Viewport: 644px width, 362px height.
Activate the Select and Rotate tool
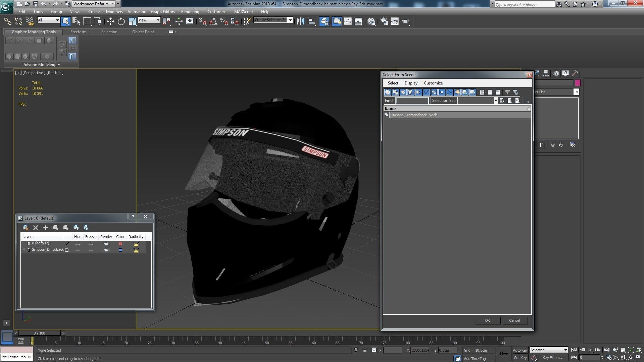pos(121,21)
